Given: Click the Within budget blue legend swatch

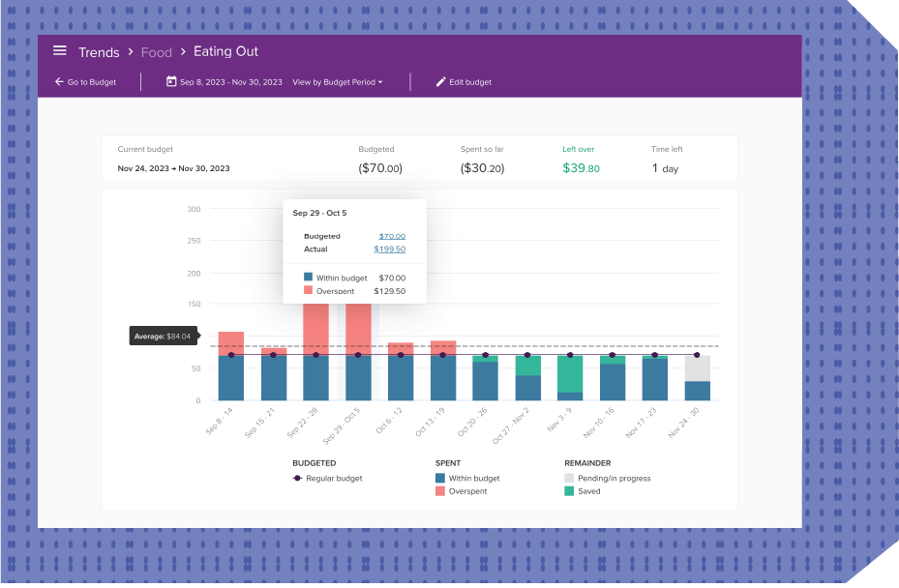Looking at the screenshot, I should click(x=440, y=478).
